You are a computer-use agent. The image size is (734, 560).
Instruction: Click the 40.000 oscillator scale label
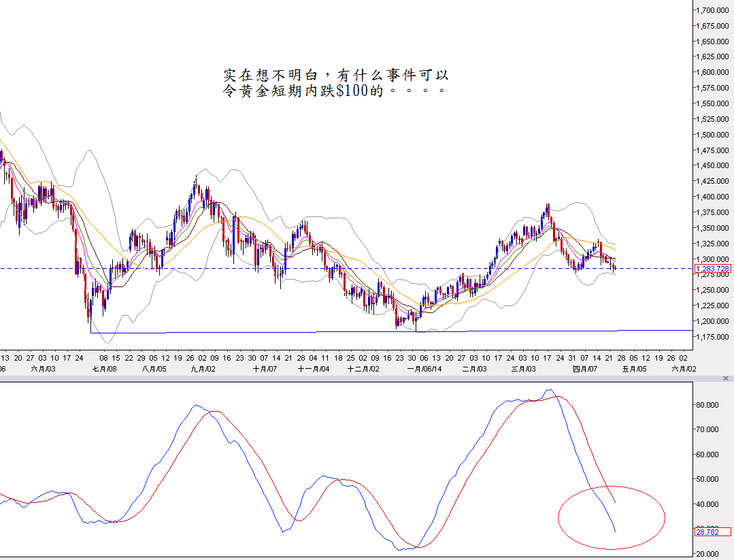click(x=707, y=504)
